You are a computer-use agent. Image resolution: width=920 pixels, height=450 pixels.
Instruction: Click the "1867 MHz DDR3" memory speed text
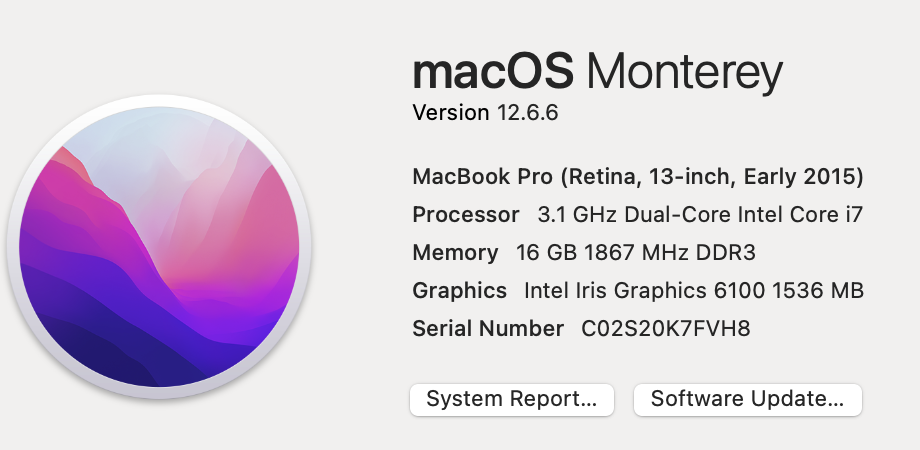pyautogui.click(x=670, y=253)
